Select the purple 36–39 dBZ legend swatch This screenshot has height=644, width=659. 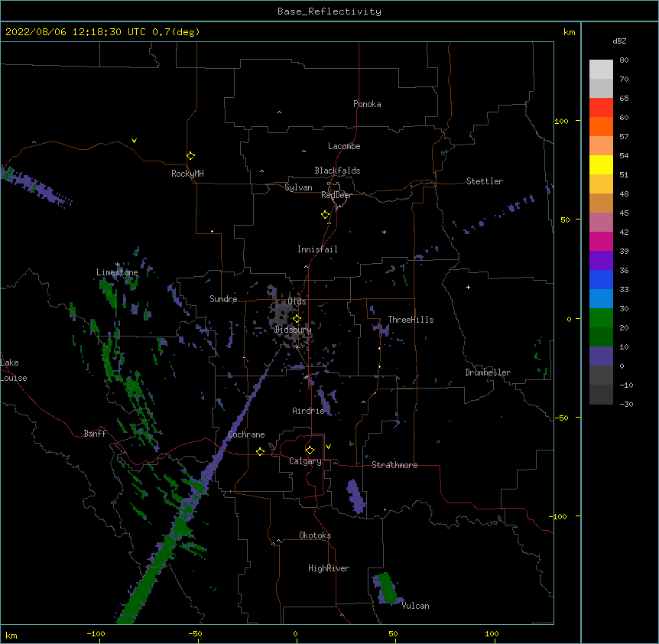[601, 261]
